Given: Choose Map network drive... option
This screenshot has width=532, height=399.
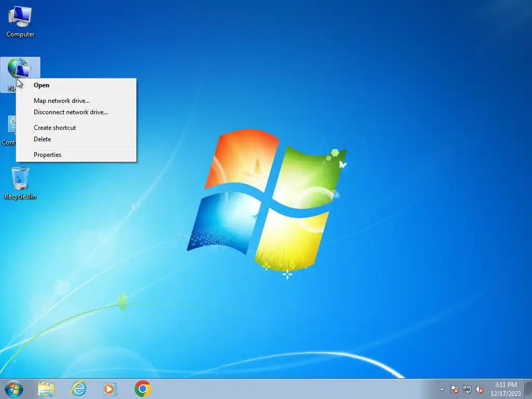Looking at the screenshot, I should point(76,101).
